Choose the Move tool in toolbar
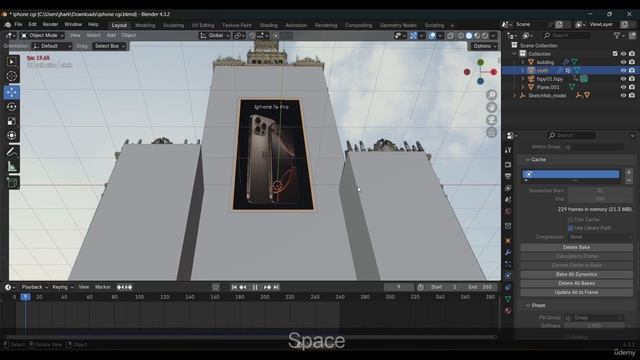This screenshot has height=360, width=640. click(12, 92)
